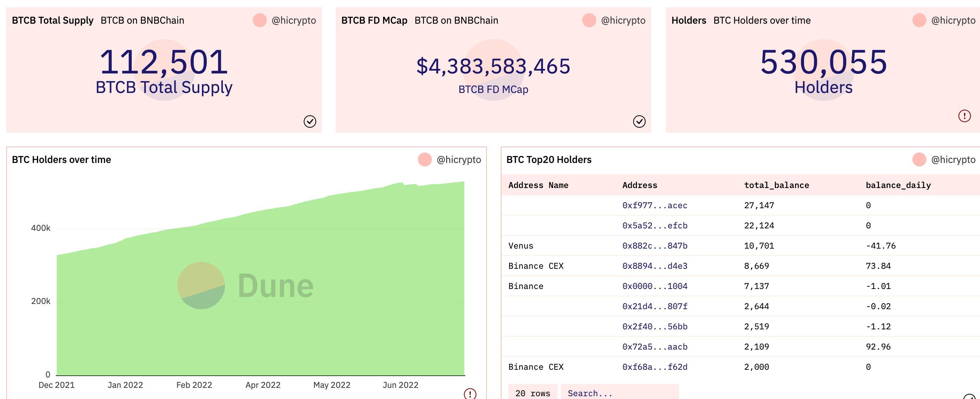This screenshot has width=980, height=399.
Task: Sort the table by balance_daily column
Action: click(897, 185)
